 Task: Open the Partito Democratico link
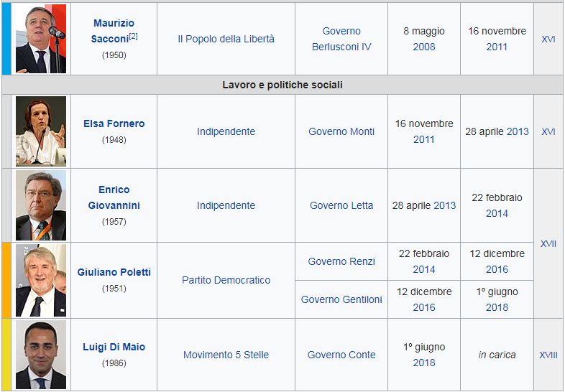coord(226,280)
